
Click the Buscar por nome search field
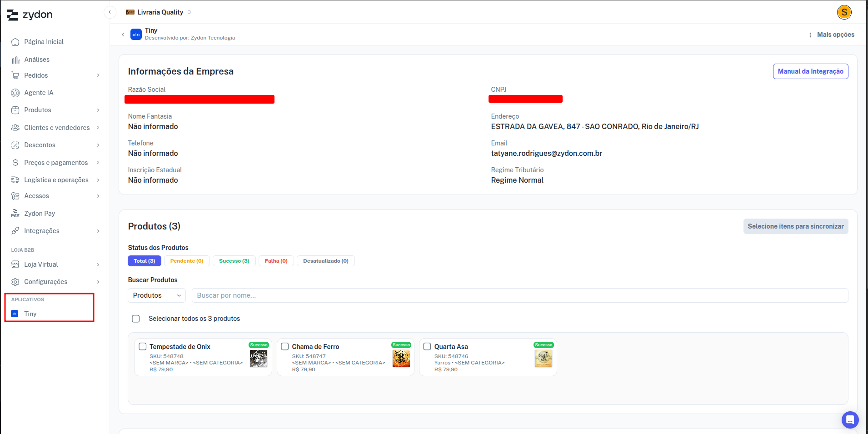click(x=520, y=295)
